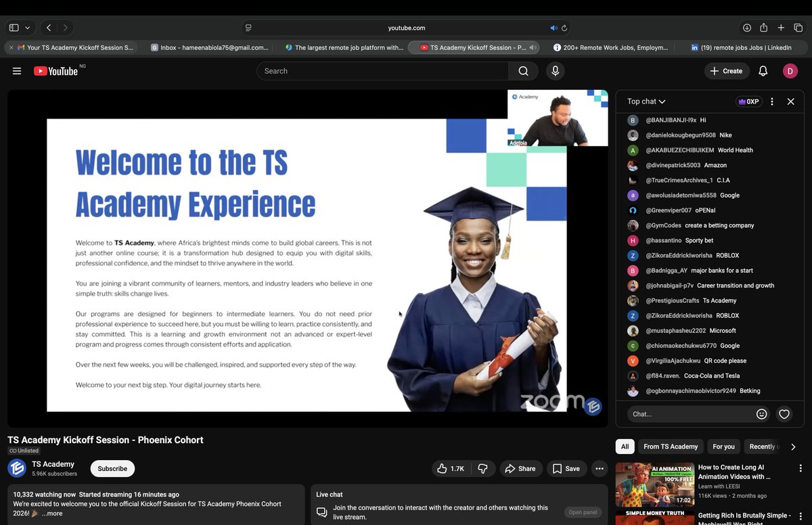Open the YouTube guide hamburger menu
The height and width of the screenshot is (525, 812).
17,71
